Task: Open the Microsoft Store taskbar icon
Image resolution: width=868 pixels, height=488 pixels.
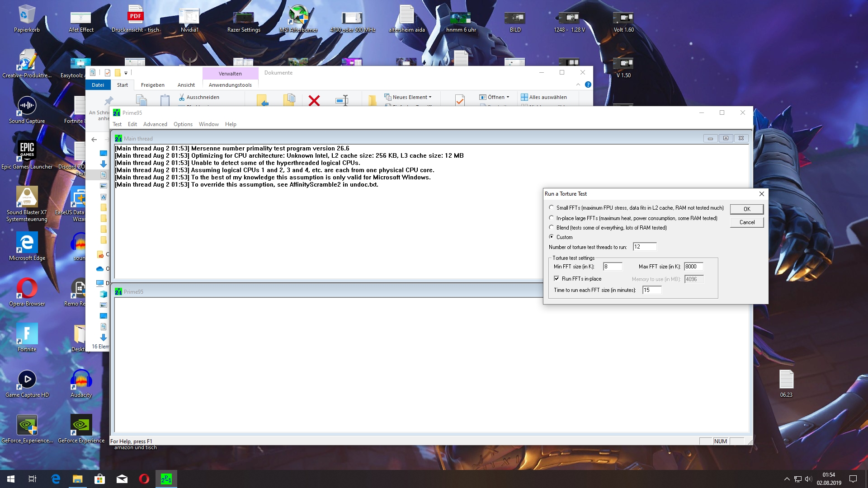Action: (x=99, y=479)
